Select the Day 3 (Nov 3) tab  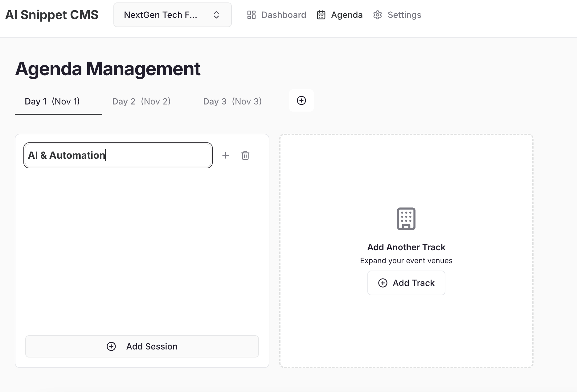232,101
